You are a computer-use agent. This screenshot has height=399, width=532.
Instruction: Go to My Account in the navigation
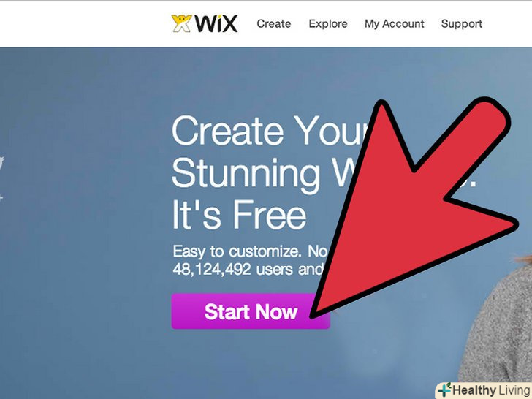coord(395,23)
